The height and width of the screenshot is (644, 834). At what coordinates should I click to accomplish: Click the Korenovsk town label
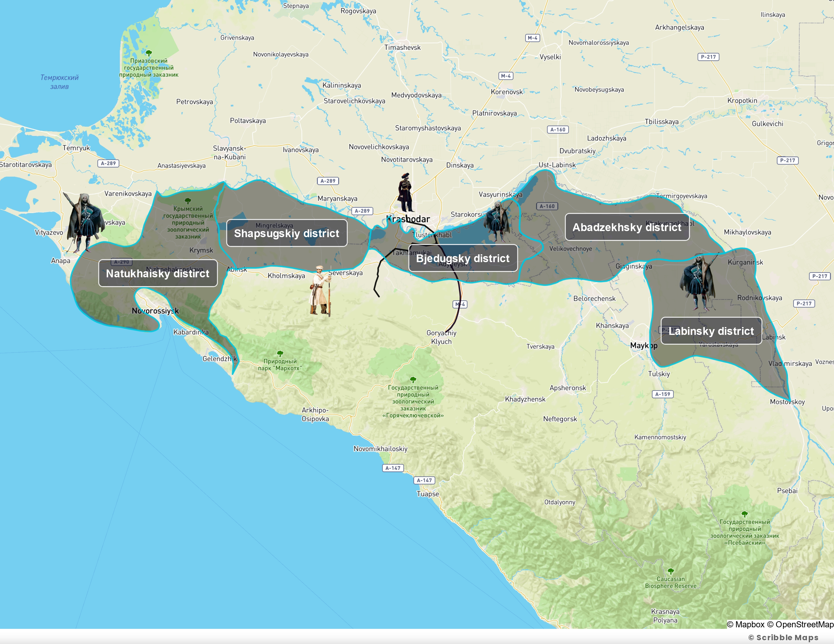tap(507, 92)
